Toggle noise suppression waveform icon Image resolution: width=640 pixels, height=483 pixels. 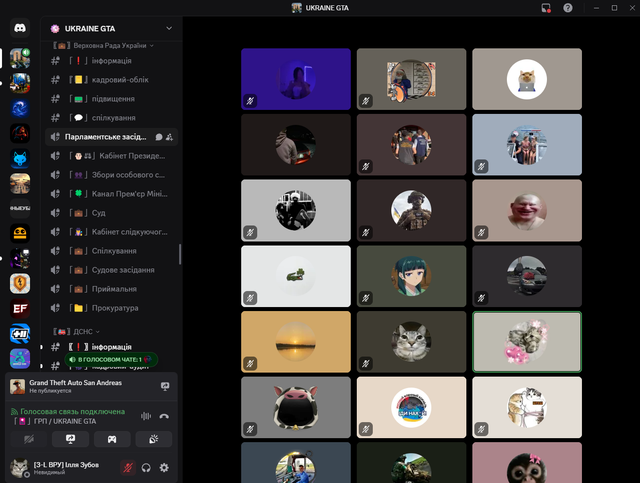[x=146, y=416]
